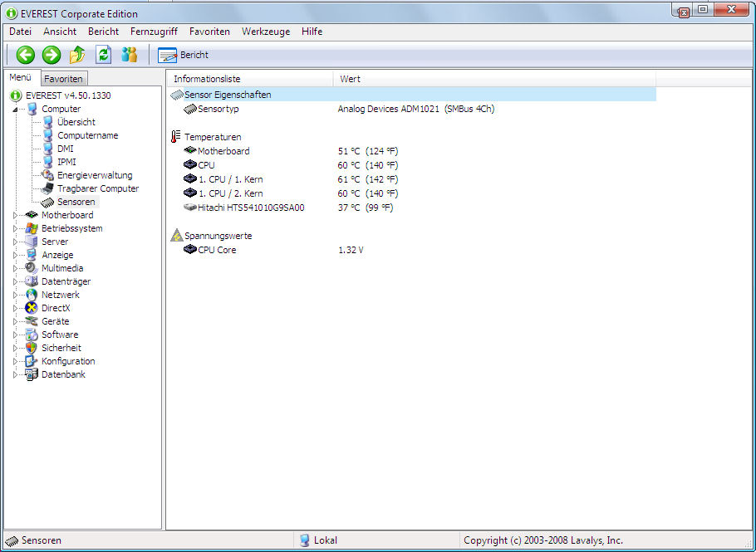Image resolution: width=756 pixels, height=552 pixels.
Task: Click the Multimedia speaker icon
Action: click(32, 268)
